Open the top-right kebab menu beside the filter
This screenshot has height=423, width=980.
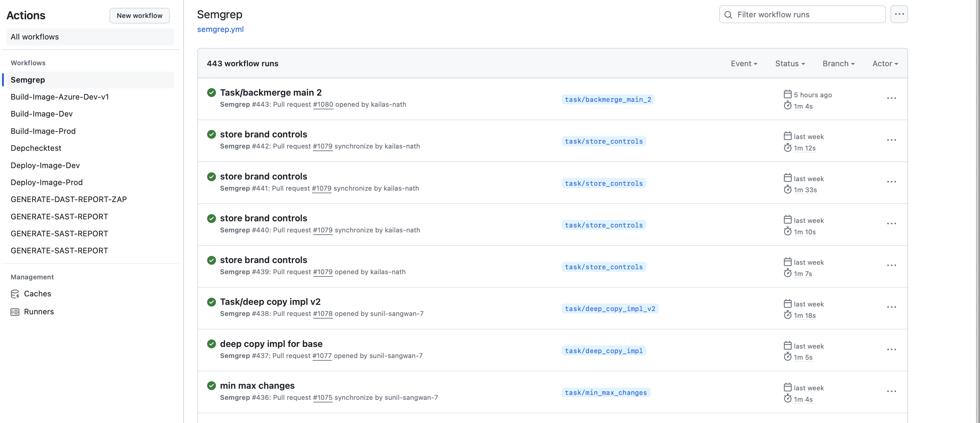tap(899, 14)
